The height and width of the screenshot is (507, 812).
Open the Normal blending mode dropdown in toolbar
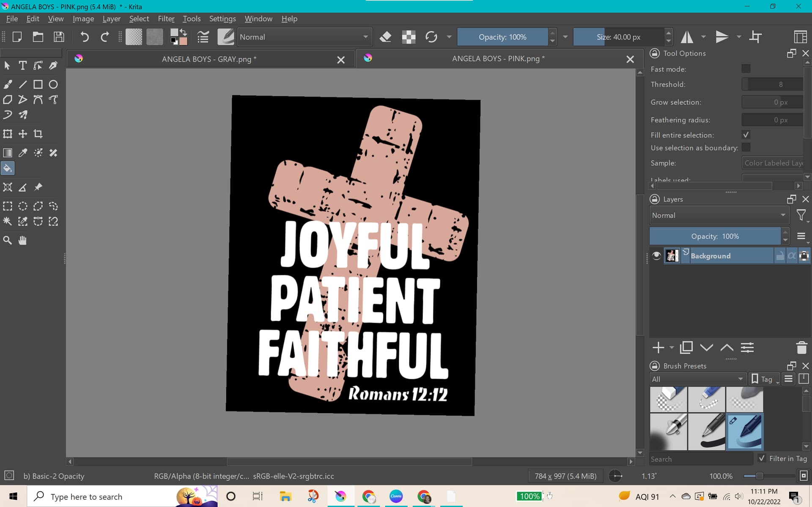pyautogui.click(x=304, y=37)
